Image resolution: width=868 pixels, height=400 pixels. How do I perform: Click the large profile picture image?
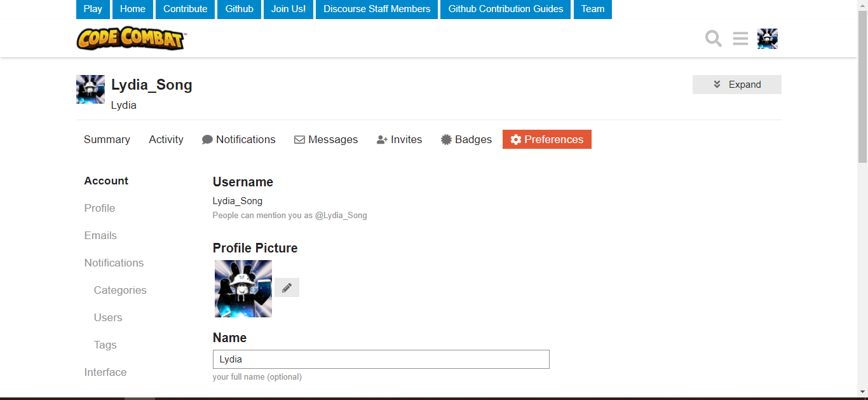[x=243, y=289]
